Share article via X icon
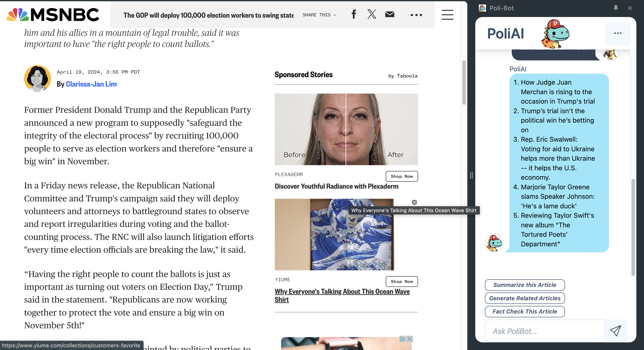 click(372, 14)
